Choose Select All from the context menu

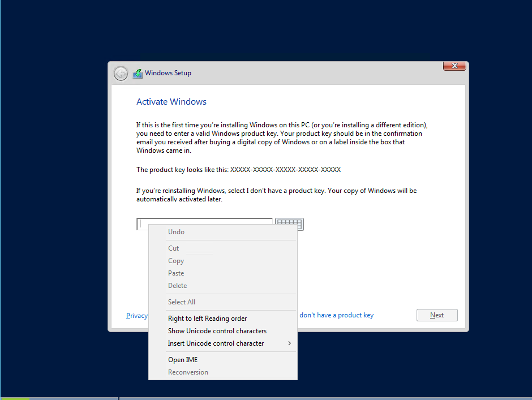coord(223,302)
